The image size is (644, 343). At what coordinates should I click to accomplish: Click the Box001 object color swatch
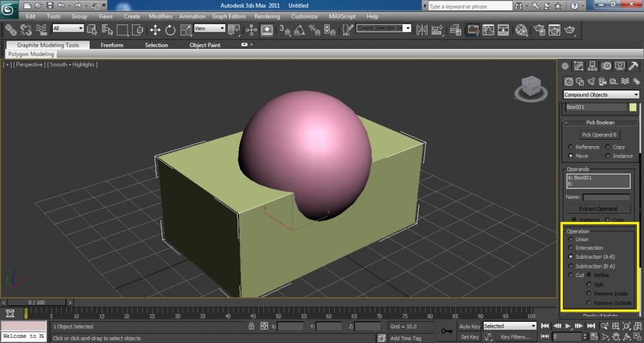(632, 107)
